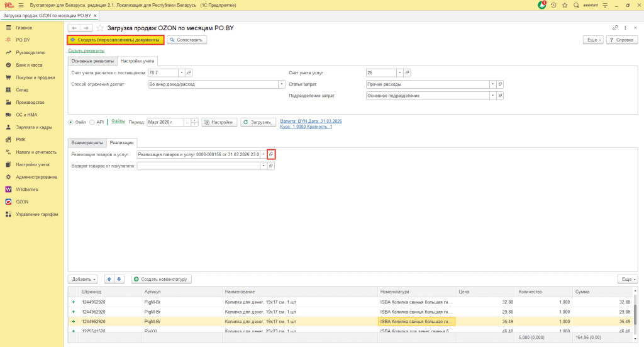This screenshot has width=644, height=347.
Task: Switch to the Взаиморасчеты tab
Action: [x=87, y=143]
